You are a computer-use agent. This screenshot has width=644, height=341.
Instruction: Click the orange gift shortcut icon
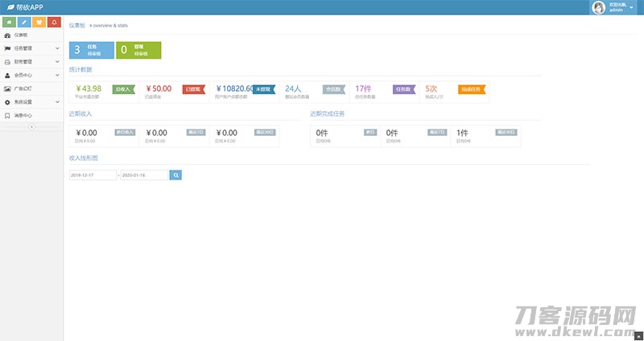39,22
